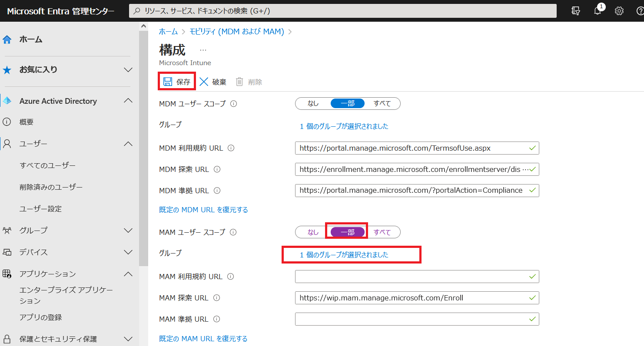Screen dimensions: 644x346
Task: Open the directory and subscription filter icon
Action: [576, 11]
